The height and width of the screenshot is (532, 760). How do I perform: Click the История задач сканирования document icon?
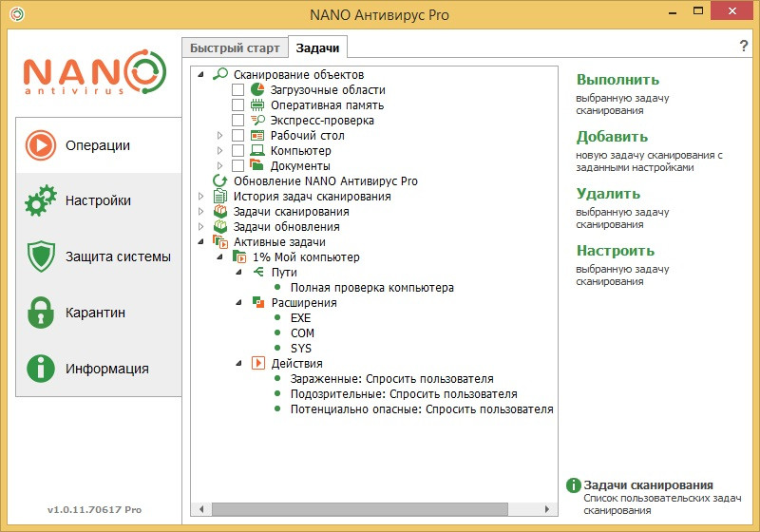click(x=220, y=197)
